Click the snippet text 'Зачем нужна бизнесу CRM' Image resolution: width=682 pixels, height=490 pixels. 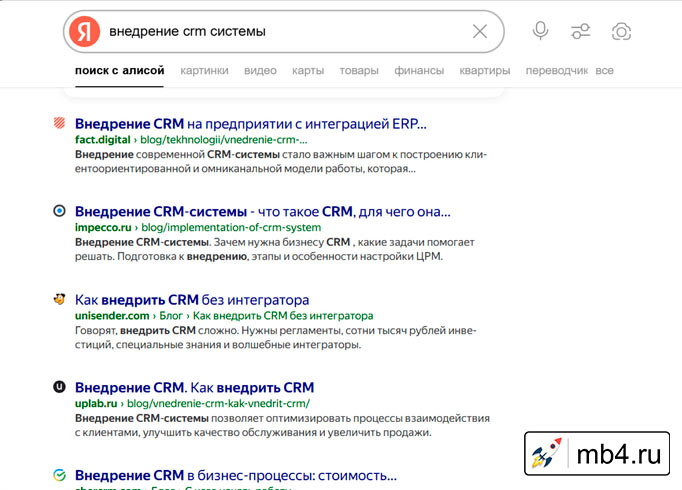(x=282, y=242)
